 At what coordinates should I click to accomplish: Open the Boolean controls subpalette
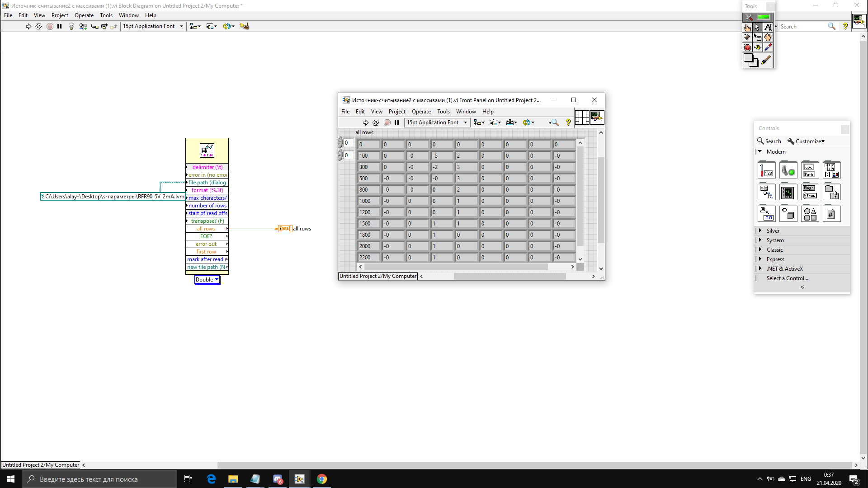tap(788, 170)
